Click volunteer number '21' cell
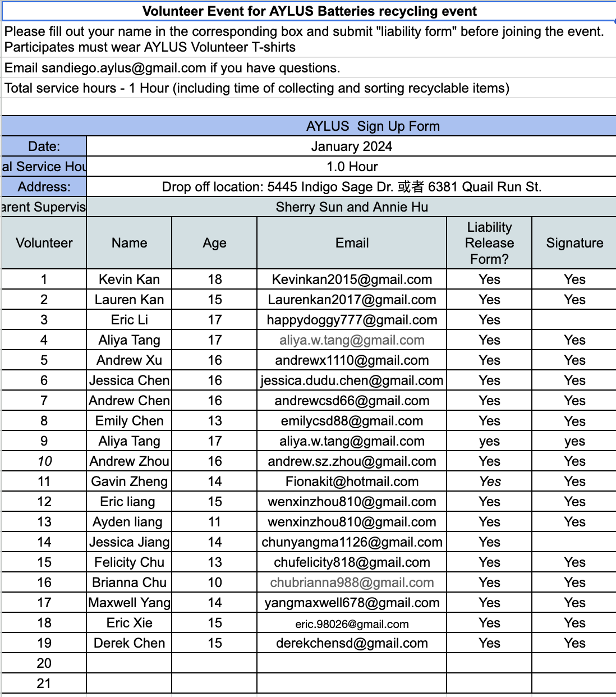The image size is (616, 697). click(x=44, y=684)
